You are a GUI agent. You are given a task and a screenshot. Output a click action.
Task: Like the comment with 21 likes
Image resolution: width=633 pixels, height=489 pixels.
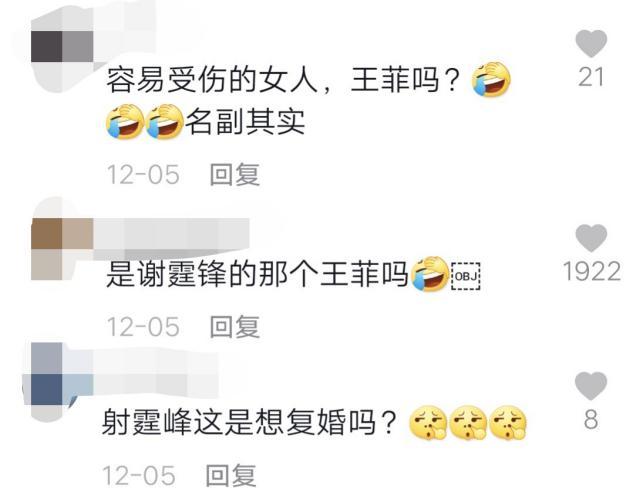click(x=591, y=43)
